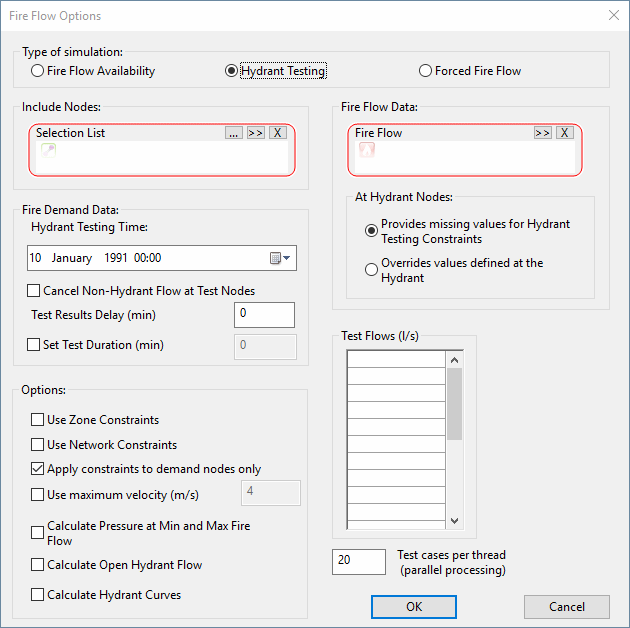Select Fire Flow Availability simulation type
Viewport: 630px width, 628px height.
(x=38, y=71)
